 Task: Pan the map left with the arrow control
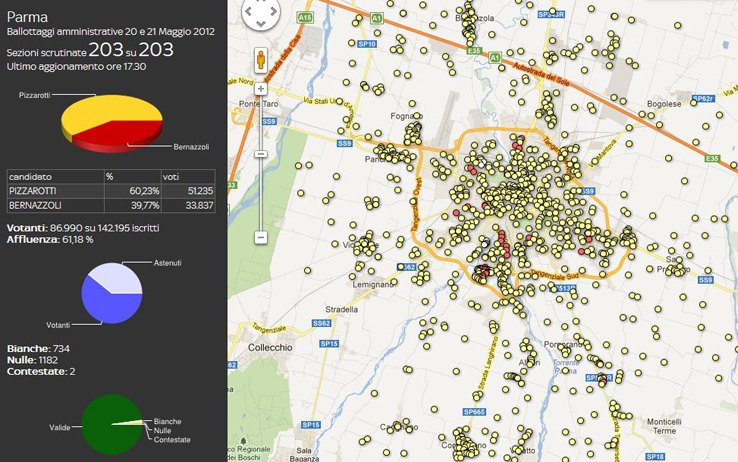249,12
